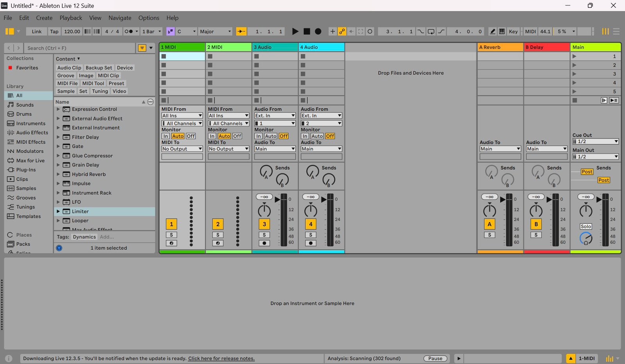625x364 pixels.
Task: Open the Create menu
Action: [x=44, y=18]
